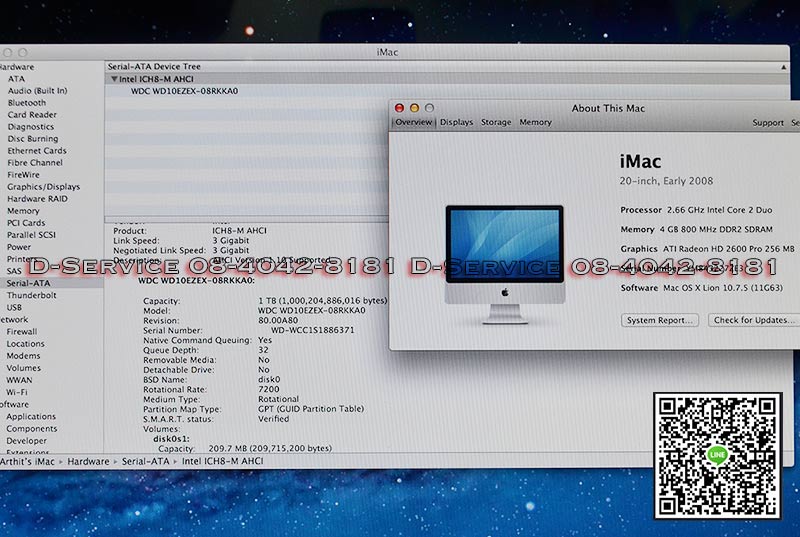
Task: Select Locations in the sidebar
Action: pyautogui.click(x=26, y=344)
